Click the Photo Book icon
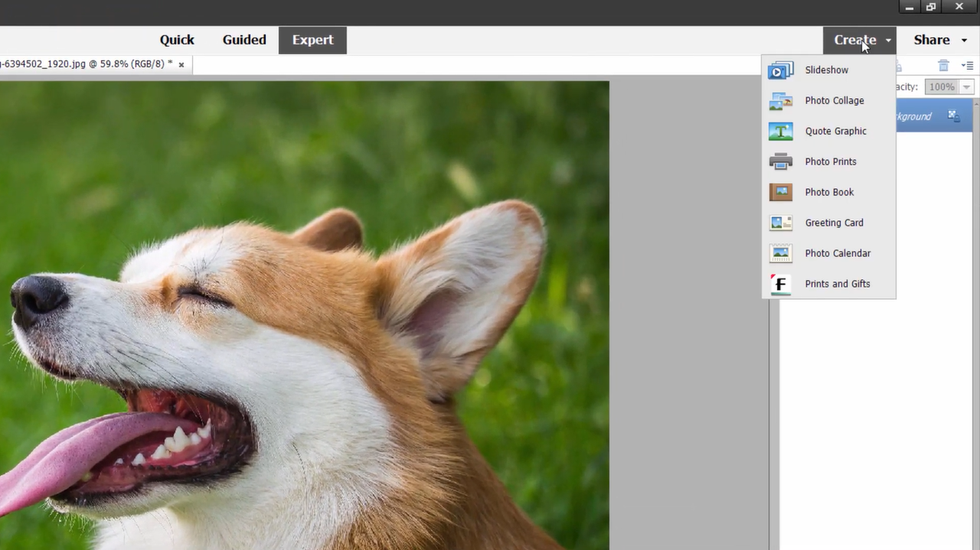 coord(780,193)
